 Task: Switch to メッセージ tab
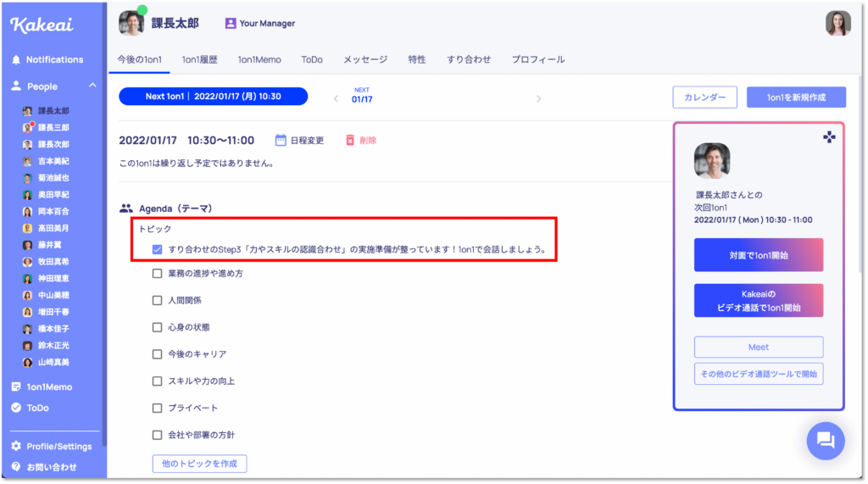coord(365,59)
